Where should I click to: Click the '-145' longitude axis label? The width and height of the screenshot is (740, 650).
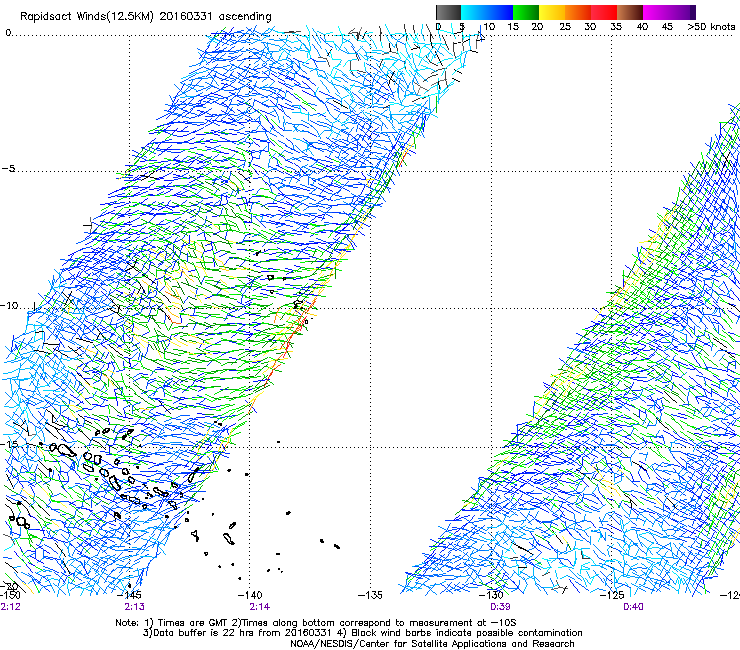128,595
